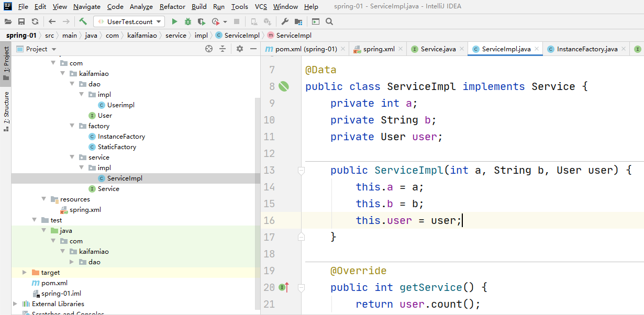This screenshot has height=315, width=644.
Task: Open the UserTest.count run configuration dropdown
Action: point(129,21)
